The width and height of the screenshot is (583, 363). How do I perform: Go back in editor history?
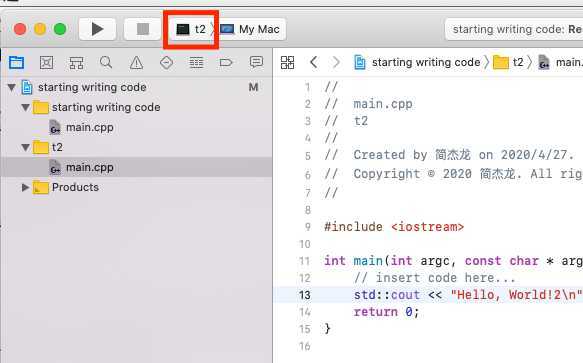(x=314, y=62)
